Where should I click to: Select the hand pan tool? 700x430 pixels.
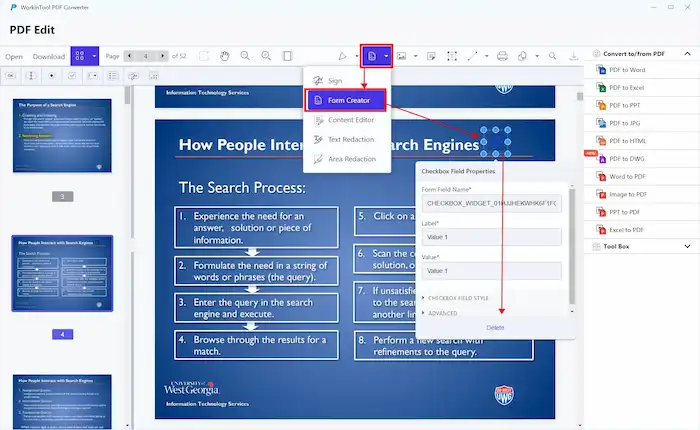point(225,56)
